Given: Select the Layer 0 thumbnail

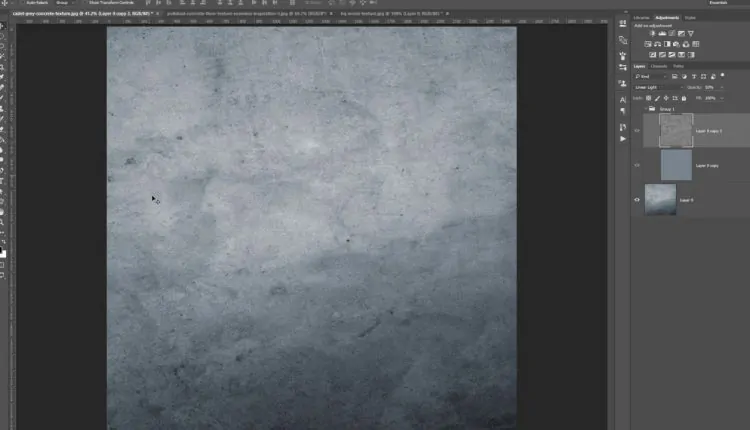Looking at the screenshot, I should point(660,199).
